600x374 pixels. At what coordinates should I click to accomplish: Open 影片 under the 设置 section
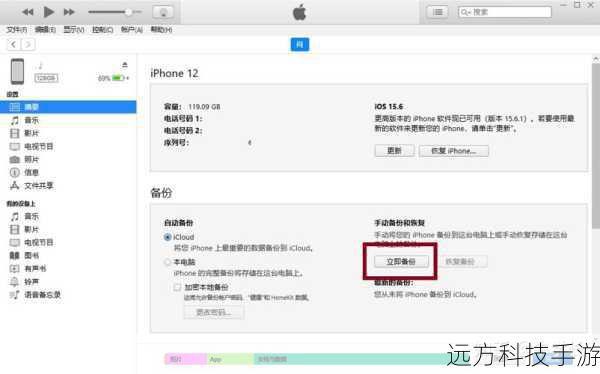point(31,133)
